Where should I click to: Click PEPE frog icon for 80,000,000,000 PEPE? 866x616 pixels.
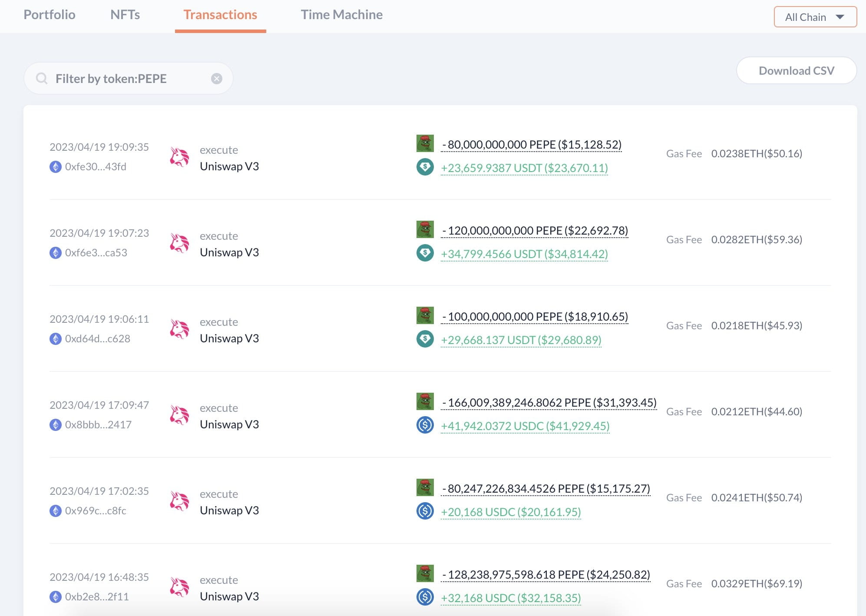(425, 143)
